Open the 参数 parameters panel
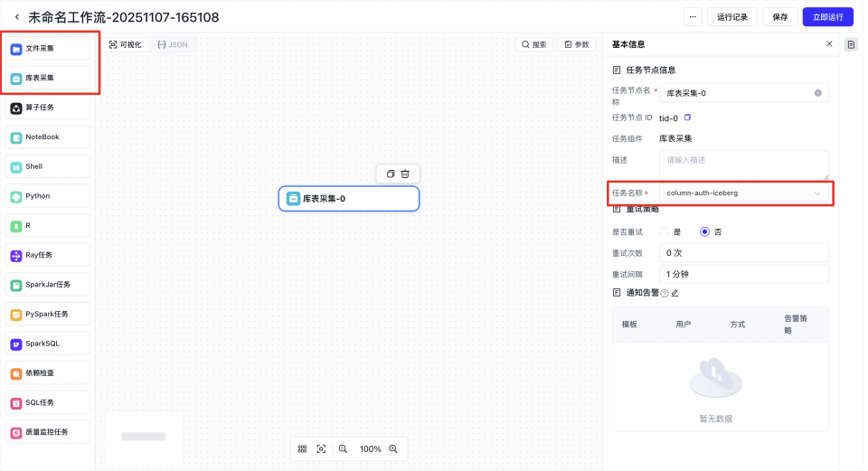 pyautogui.click(x=577, y=44)
